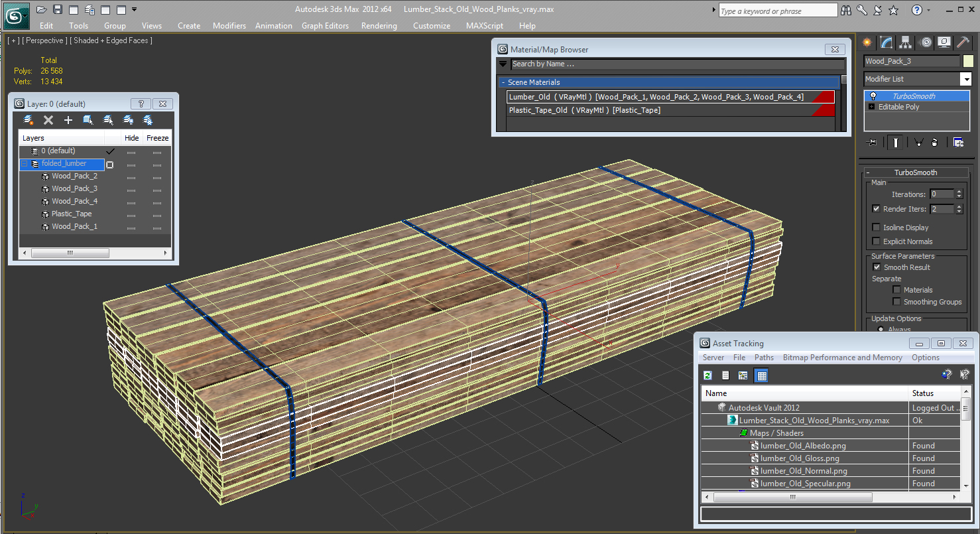The height and width of the screenshot is (534, 980).
Task: Open Material/Map Browser options arrow
Action: coord(503,64)
